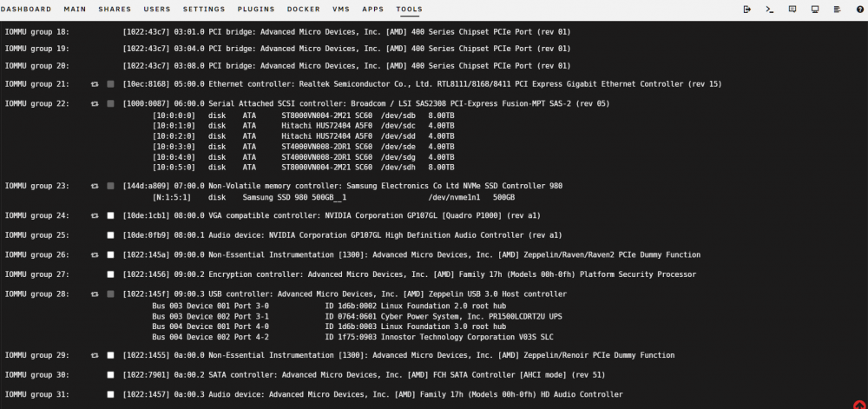Open the Docker tab
Viewport: 868px width, 409px height.
point(303,10)
